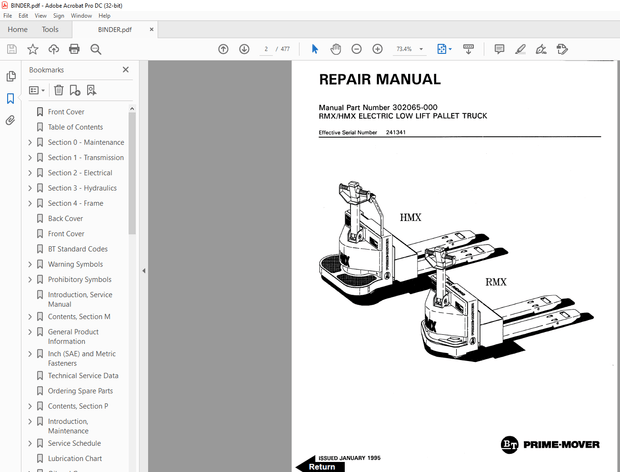Switch to the Home tab
The width and height of the screenshot is (620, 472).
17,30
